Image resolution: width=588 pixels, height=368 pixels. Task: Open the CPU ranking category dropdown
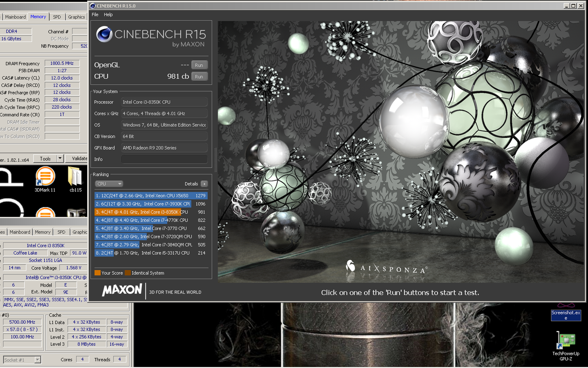[x=109, y=184]
